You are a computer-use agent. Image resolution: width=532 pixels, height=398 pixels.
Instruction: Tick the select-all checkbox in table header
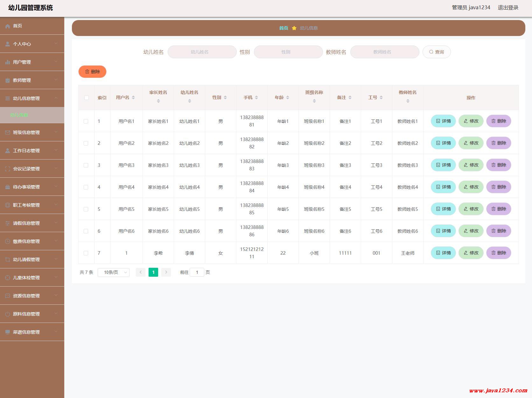87,98
